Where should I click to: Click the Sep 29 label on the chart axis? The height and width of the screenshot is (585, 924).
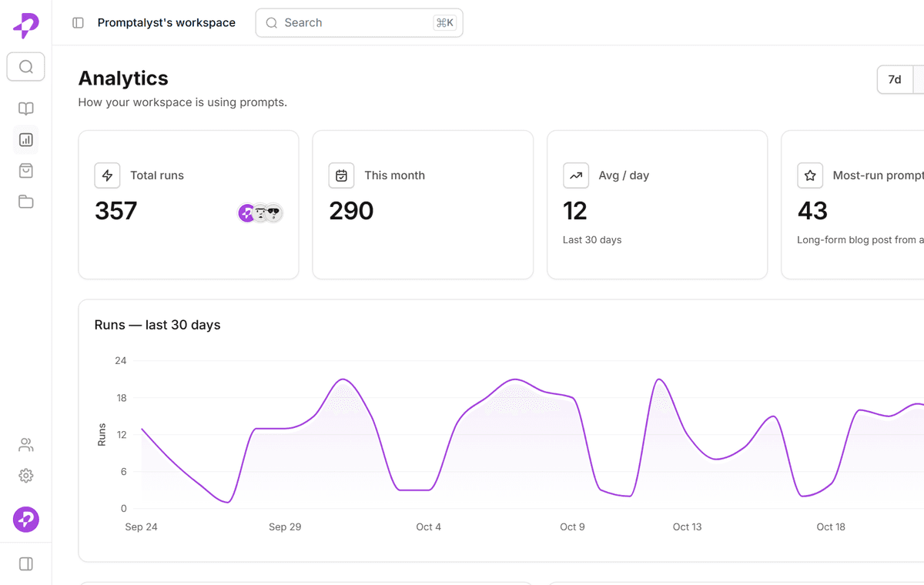[285, 527]
